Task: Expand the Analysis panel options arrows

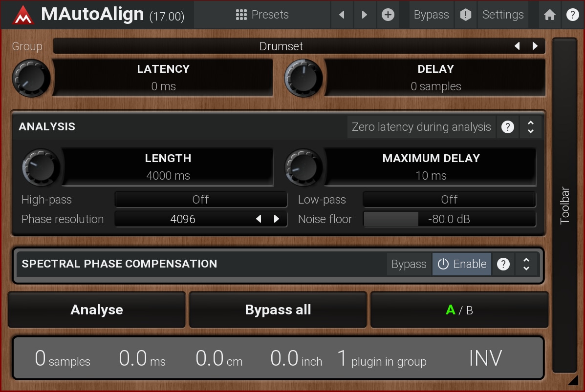Action: pyautogui.click(x=530, y=127)
